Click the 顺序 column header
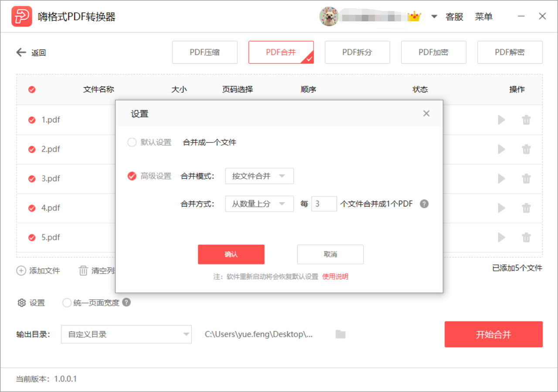The height and width of the screenshot is (392, 558). click(308, 90)
